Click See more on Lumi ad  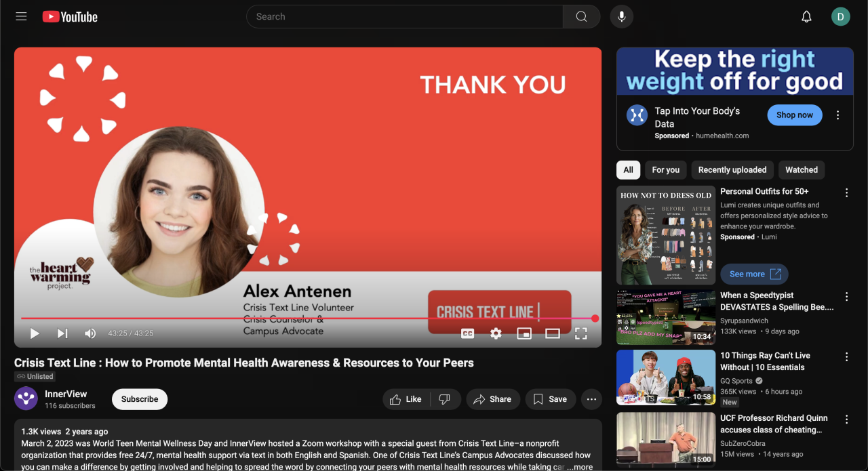pyautogui.click(x=754, y=274)
